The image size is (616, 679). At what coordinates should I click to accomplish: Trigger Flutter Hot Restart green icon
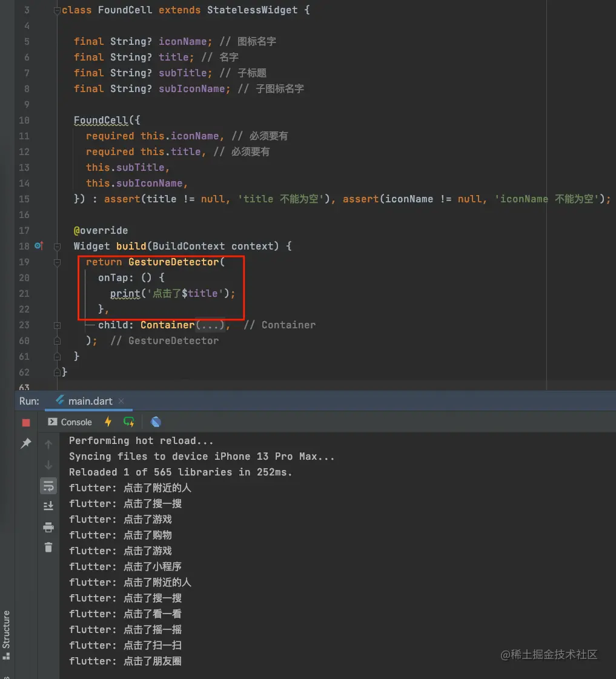[x=129, y=422]
